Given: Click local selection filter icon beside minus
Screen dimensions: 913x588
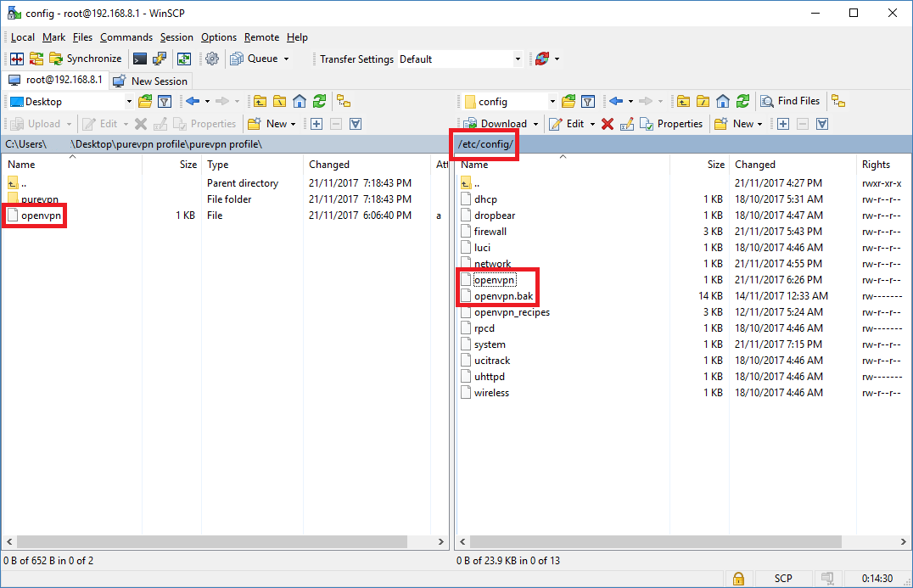Looking at the screenshot, I should coord(356,124).
